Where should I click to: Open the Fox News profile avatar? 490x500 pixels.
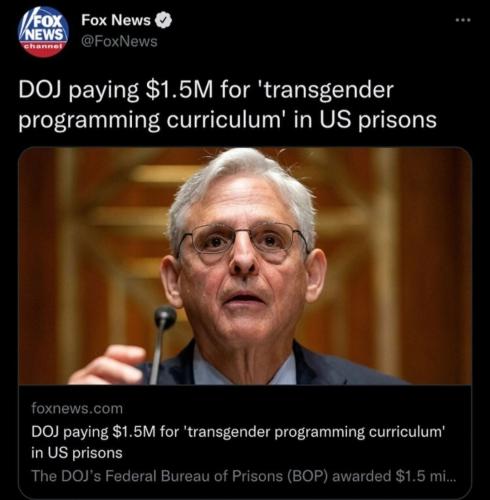(x=43, y=32)
